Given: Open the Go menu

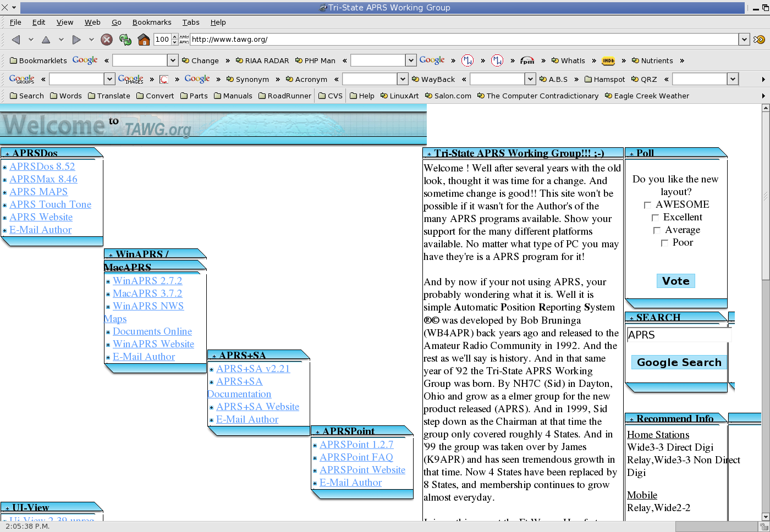Looking at the screenshot, I should point(117,23).
